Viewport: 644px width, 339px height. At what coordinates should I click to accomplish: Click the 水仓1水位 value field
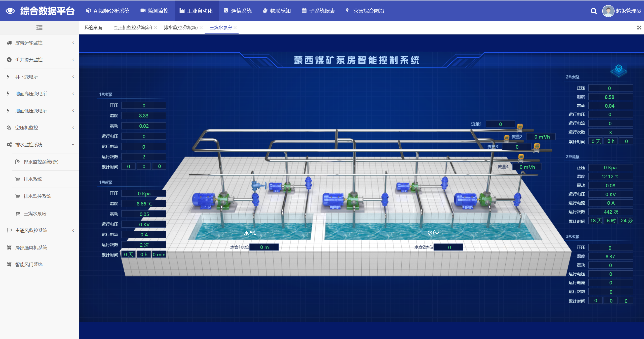(x=264, y=247)
